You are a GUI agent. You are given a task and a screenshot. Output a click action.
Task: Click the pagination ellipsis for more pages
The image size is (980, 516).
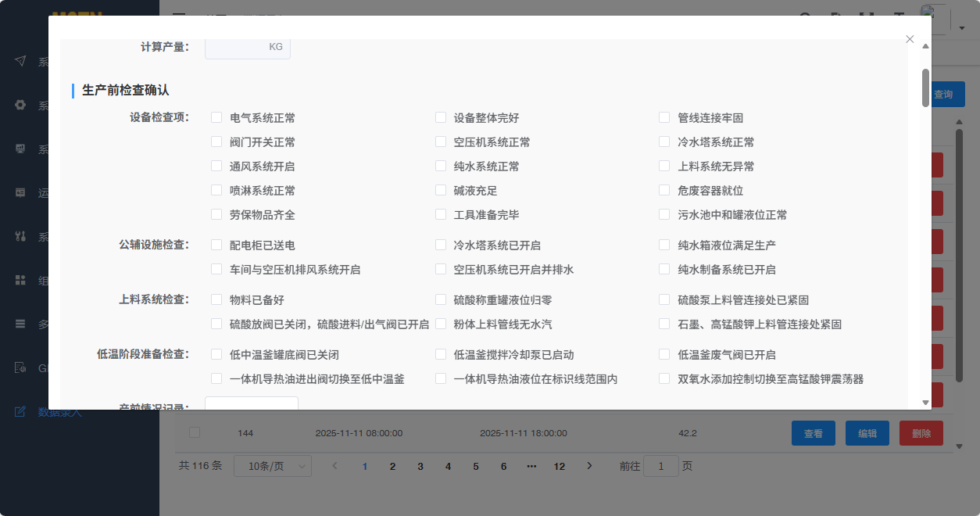531,466
